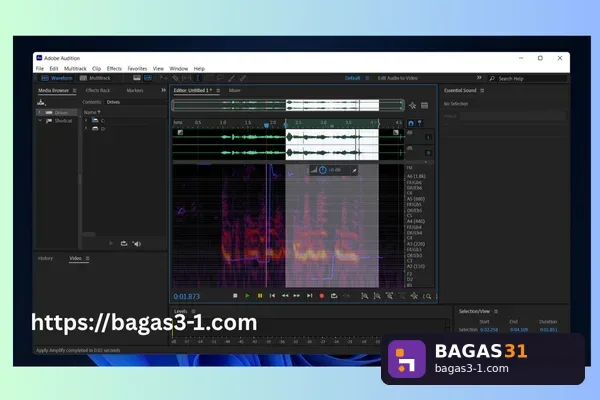Switch to the Markers tab
Image resolution: width=600 pixels, height=400 pixels.
tap(135, 90)
